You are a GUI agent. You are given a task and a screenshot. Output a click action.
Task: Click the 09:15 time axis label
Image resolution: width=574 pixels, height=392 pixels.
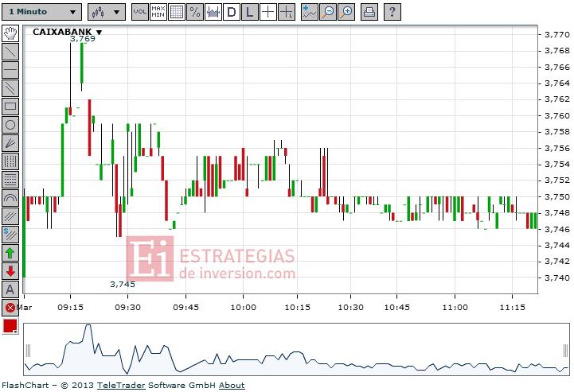70,307
